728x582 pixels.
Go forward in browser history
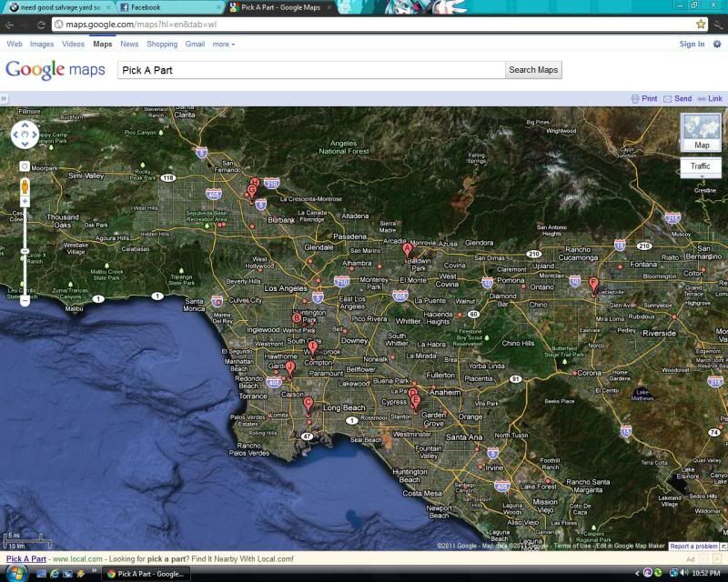[x=25, y=25]
